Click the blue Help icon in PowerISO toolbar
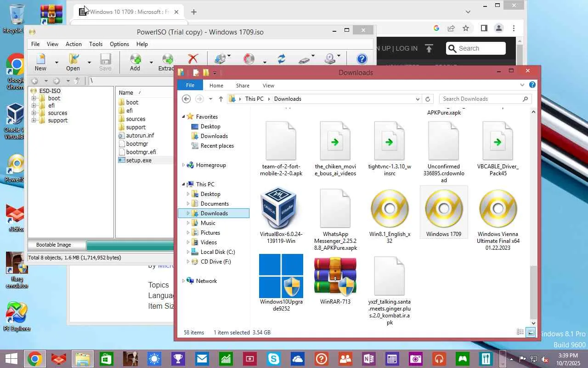 pos(362,59)
